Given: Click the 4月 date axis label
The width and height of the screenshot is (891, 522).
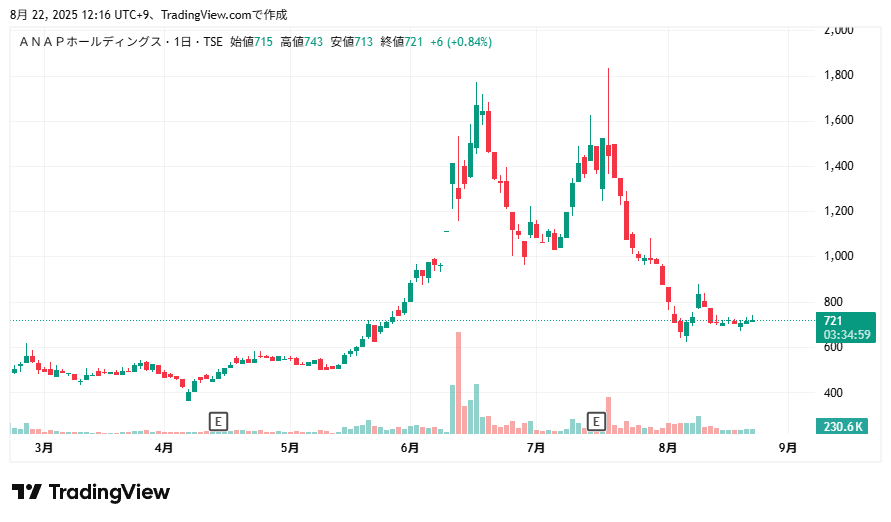Looking at the screenshot, I should [164, 448].
